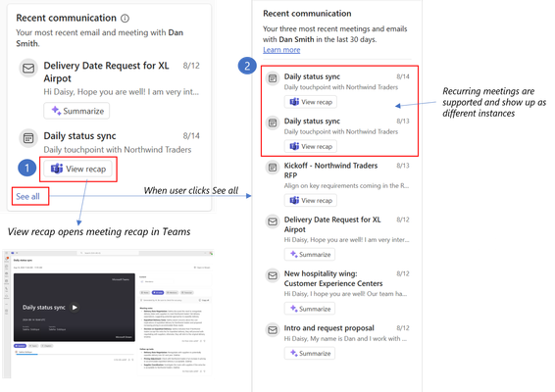
Task: Click email icon for Delivery Date Request in left card
Action: 28,68
